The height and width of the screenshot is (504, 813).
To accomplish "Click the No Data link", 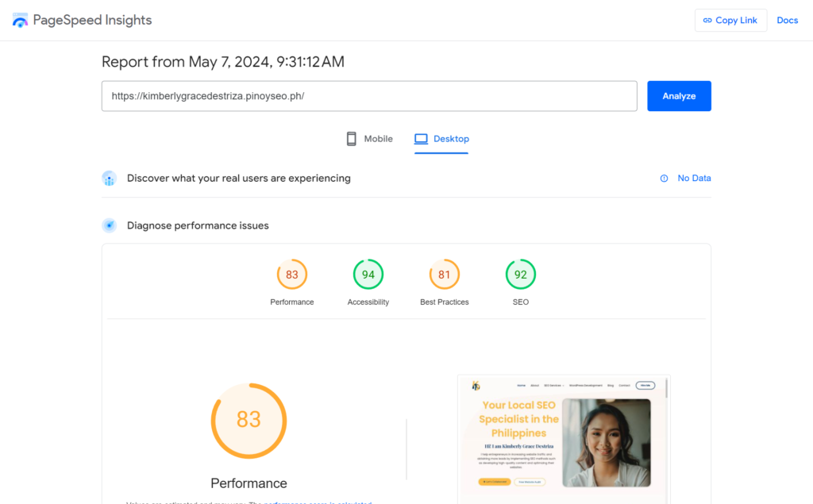I will click(694, 179).
